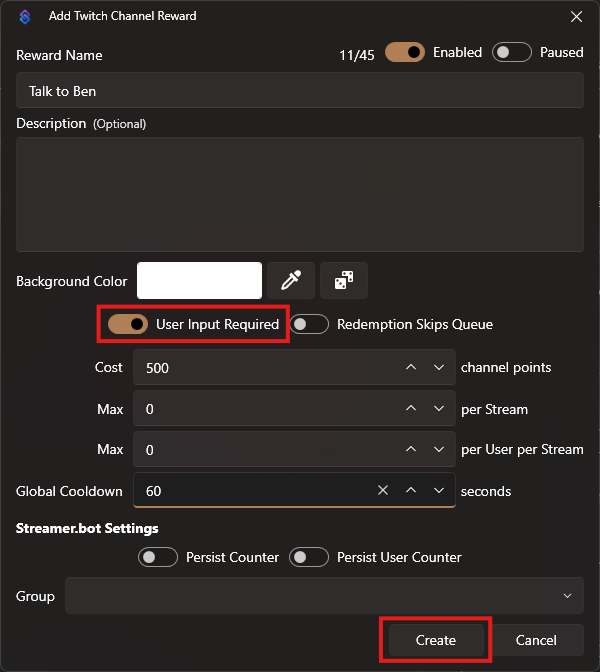Open the eyedropper color picker

coord(291,280)
